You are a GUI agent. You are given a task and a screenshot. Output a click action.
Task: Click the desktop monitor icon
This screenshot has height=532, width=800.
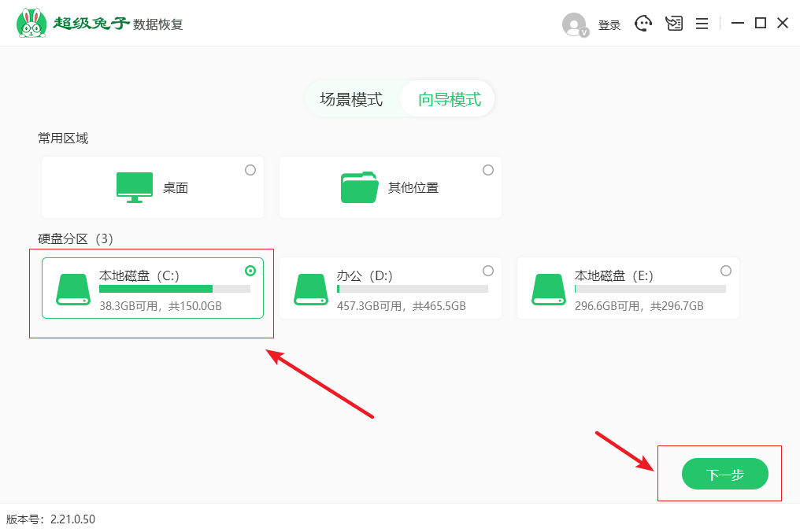(x=135, y=187)
